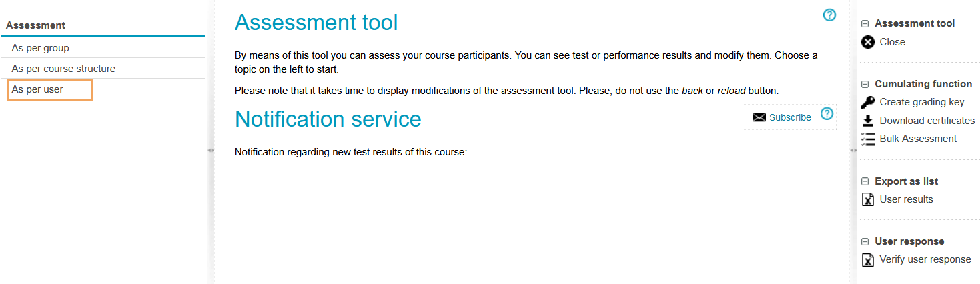Open help for the Assessment tool heading
The width and height of the screenshot is (980, 284).
[829, 15]
